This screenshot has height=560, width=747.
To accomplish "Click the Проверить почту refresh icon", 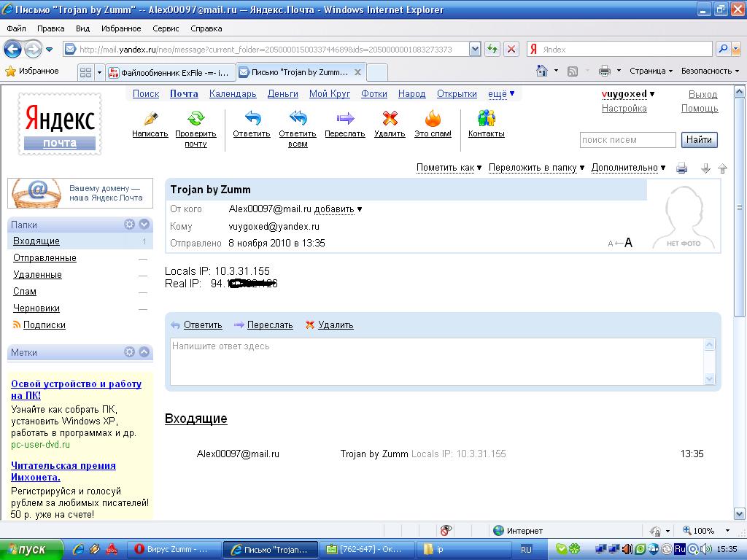I will (196, 117).
